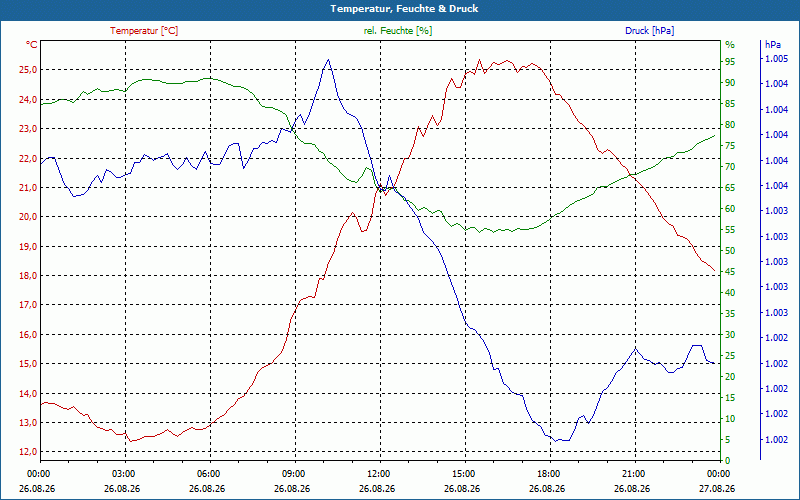The width and height of the screenshot is (800, 500).
Task: Click the green '25' humidity axis tick
Action: (730, 356)
